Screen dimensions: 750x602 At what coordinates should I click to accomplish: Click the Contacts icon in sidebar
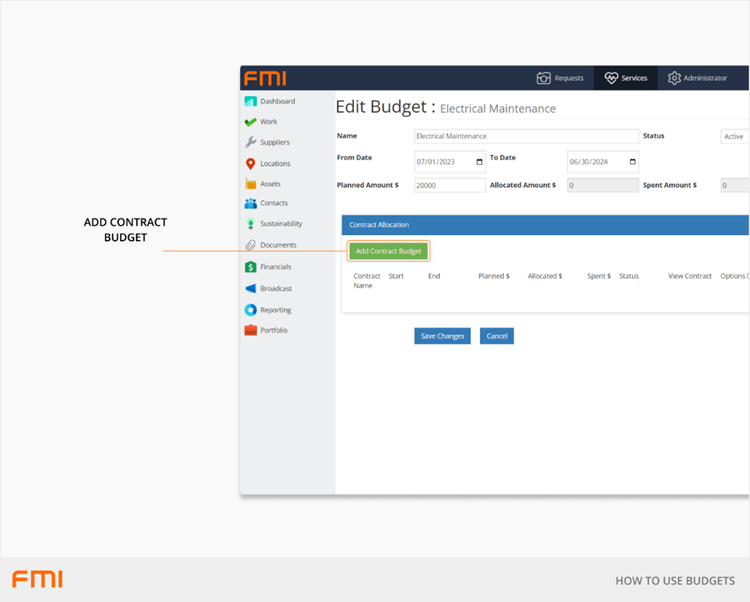[x=251, y=203]
